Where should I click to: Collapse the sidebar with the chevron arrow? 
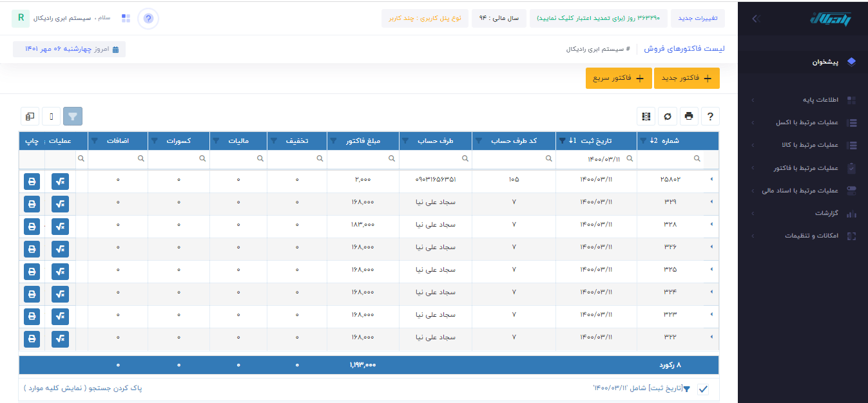click(755, 18)
